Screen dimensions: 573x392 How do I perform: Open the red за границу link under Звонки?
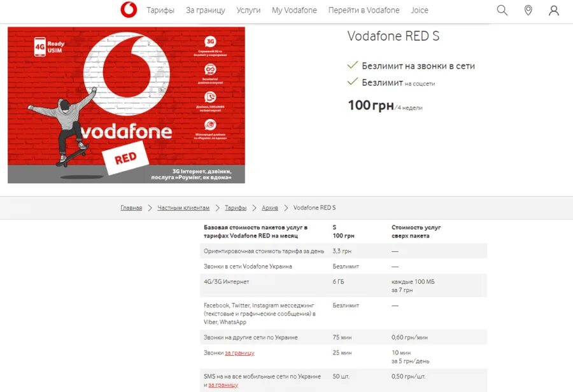coord(240,353)
